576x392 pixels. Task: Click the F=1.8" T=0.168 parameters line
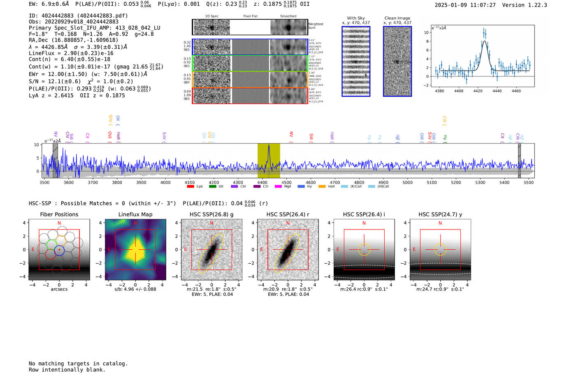coord(91,34)
